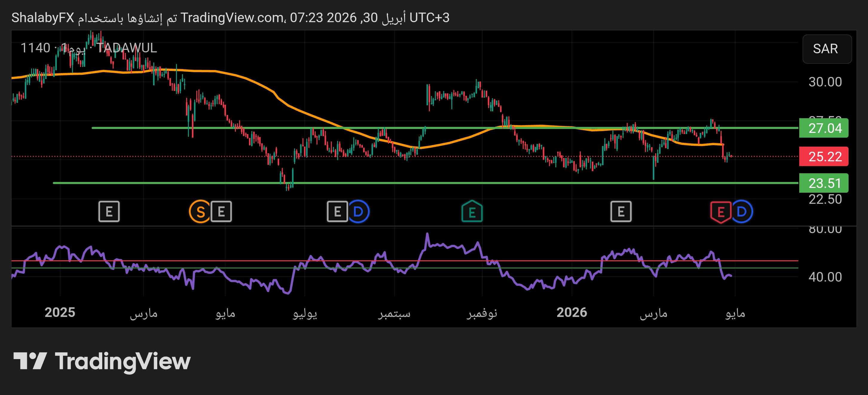Image resolution: width=868 pixels, height=395 pixels.
Task: Click the SAR currency button
Action: 827,49
